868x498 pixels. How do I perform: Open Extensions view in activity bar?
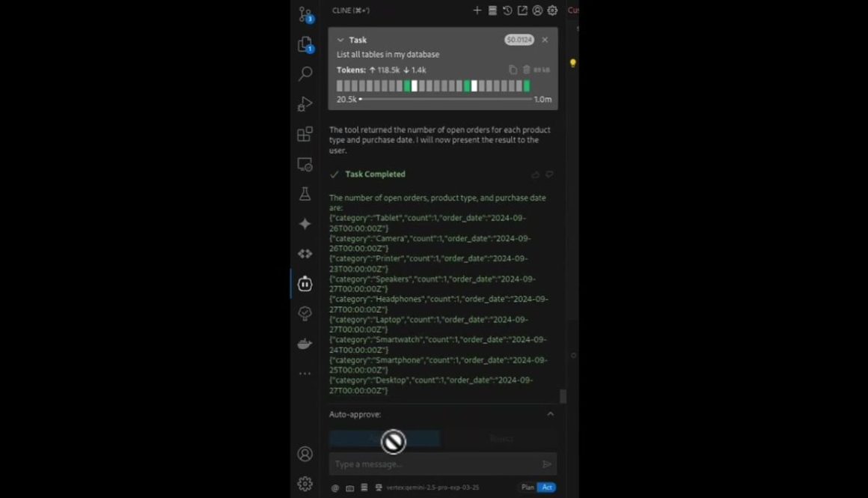coord(305,134)
